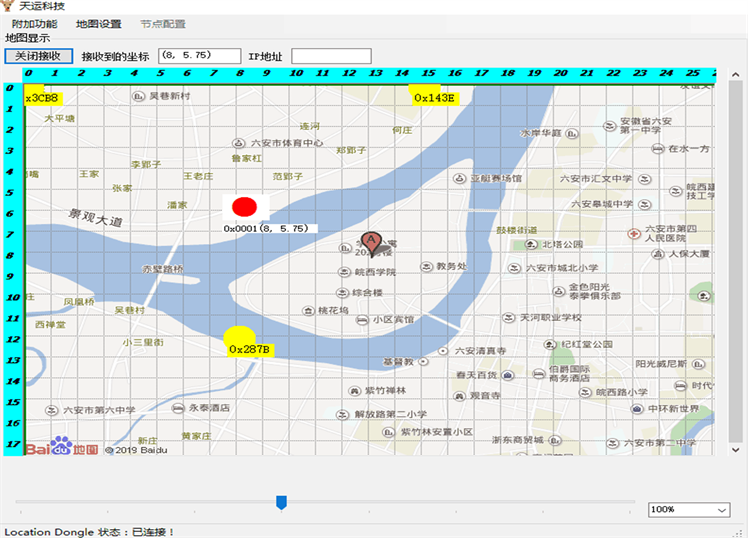Click the 天运科技 app icon in title bar
Viewport: 748px width, 538px height.
pos(8,7)
